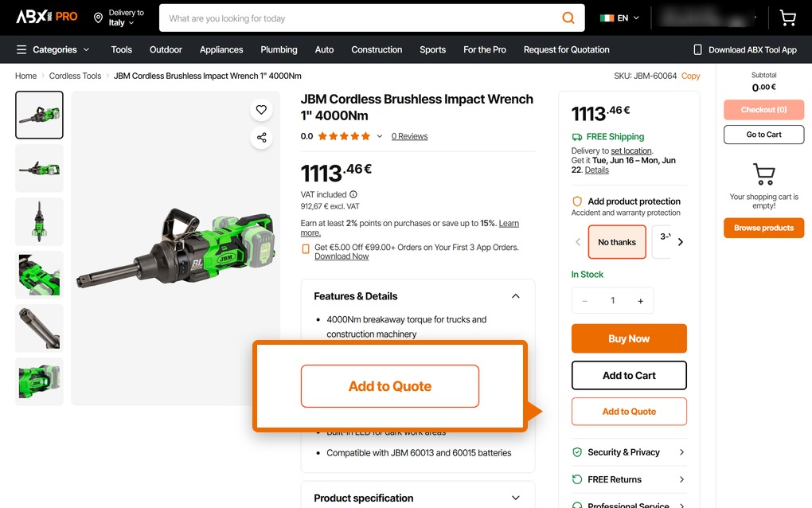Open the shopping cart icon in header

tap(787, 18)
